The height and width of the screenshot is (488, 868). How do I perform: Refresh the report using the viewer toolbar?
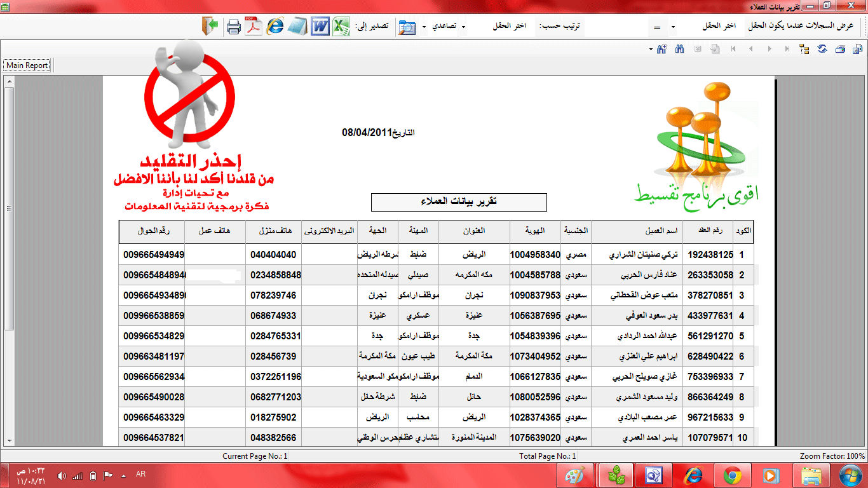822,49
